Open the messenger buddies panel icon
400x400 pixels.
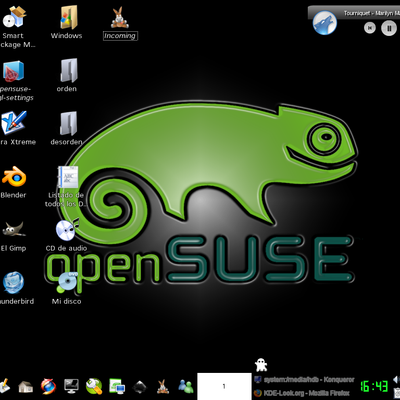coord(186,387)
